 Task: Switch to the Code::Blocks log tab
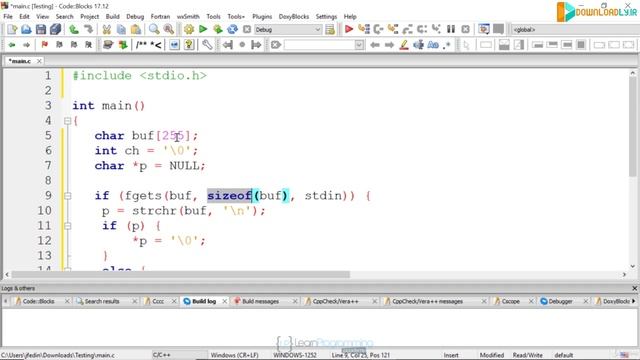pyautogui.click(x=38, y=301)
